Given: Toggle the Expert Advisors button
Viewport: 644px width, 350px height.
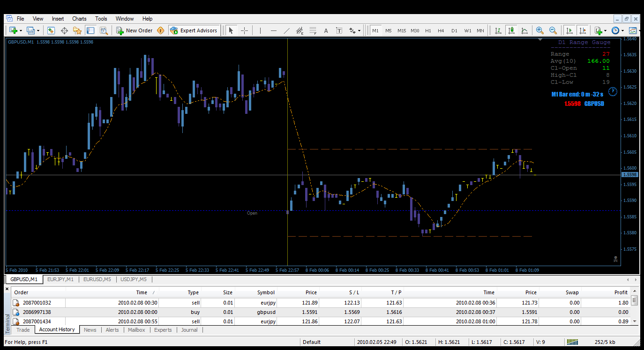Looking at the screenshot, I should (x=194, y=30).
